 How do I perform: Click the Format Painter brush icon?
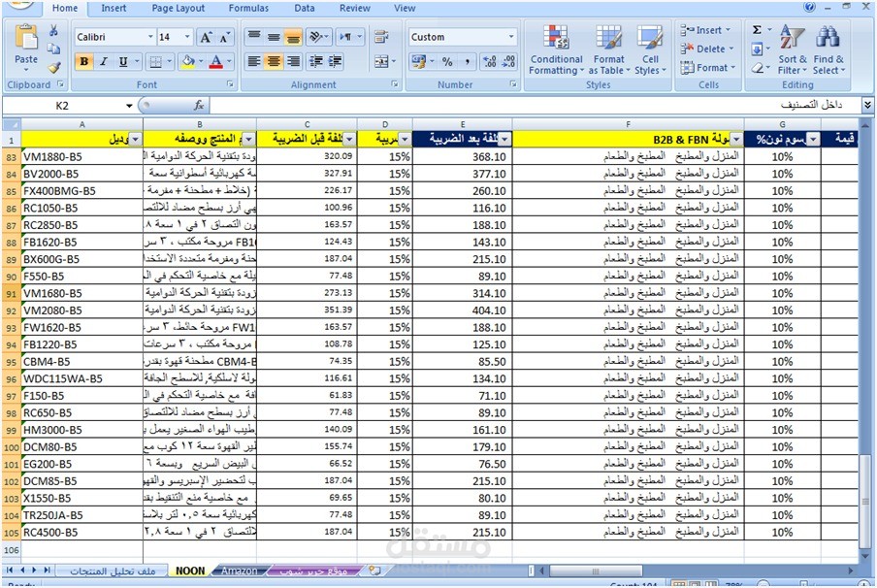point(53,68)
